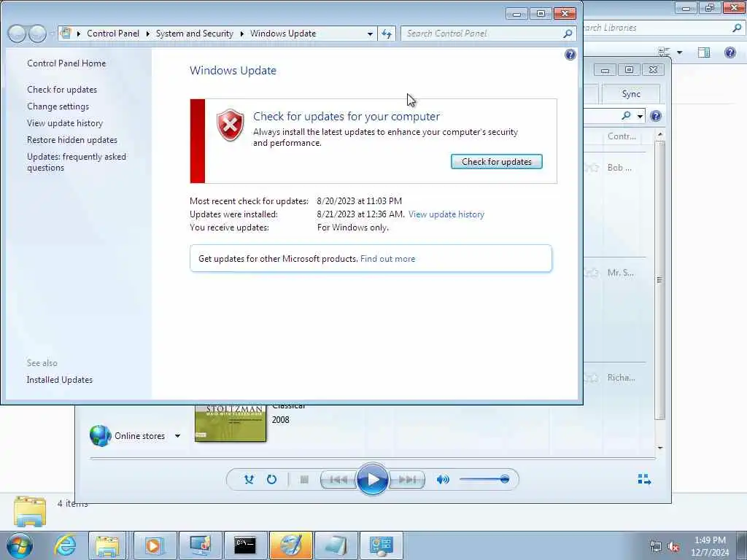This screenshot has width=747, height=560.
Task: Switch to the notepad taskbar button
Action: point(336,545)
